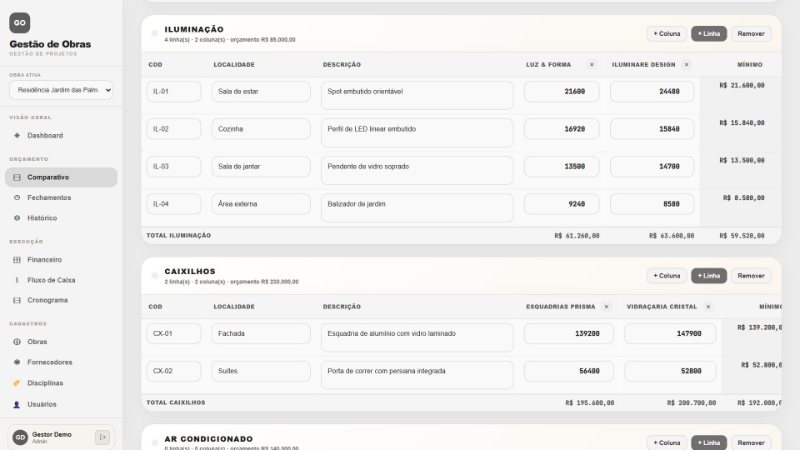
Task: Click the GO app logo icon
Action: pyautogui.click(x=19, y=23)
